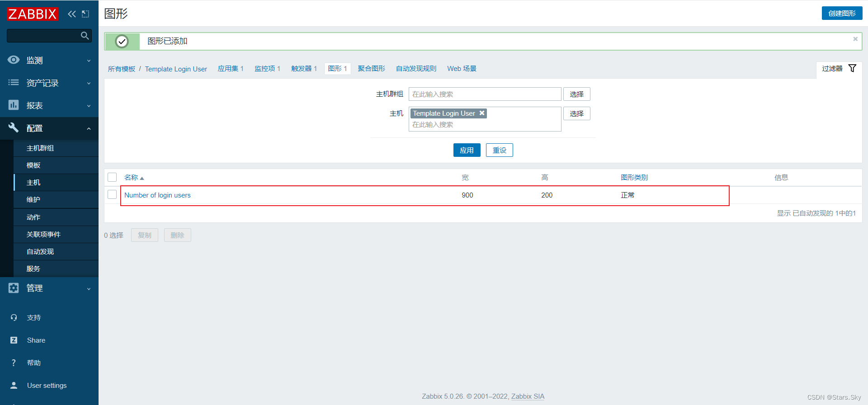Open the Number of login users graph link
Screen dimensions: 868x405
point(157,195)
